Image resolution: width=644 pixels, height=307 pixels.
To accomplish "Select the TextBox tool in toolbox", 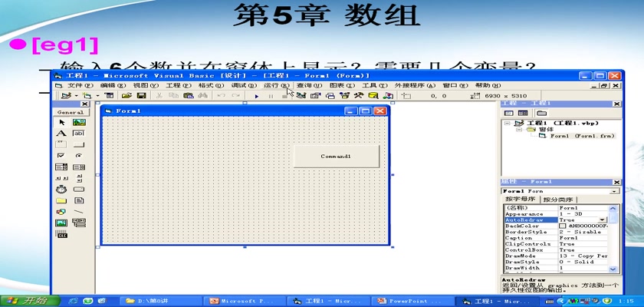I will point(78,134).
